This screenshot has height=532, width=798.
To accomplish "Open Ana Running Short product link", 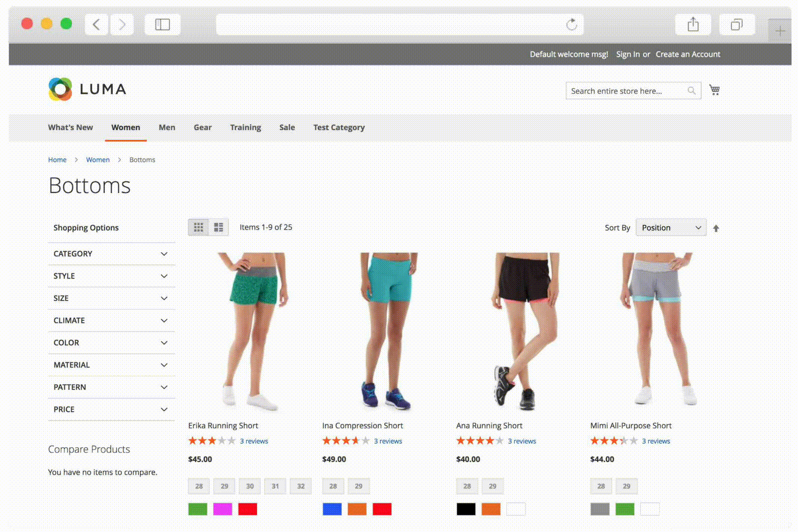I will tap(489, 426).
